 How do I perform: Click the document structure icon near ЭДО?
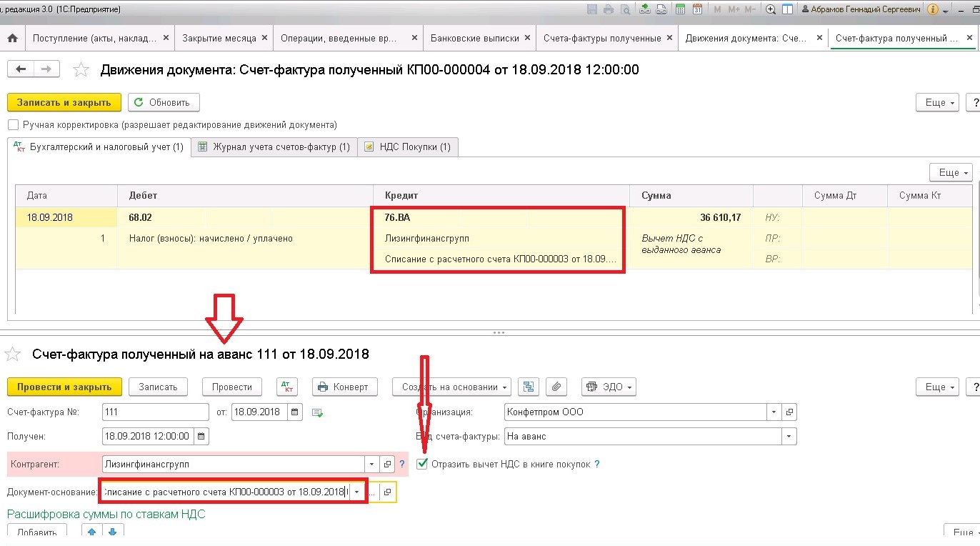pyautogui.click(x=529, y=387)
